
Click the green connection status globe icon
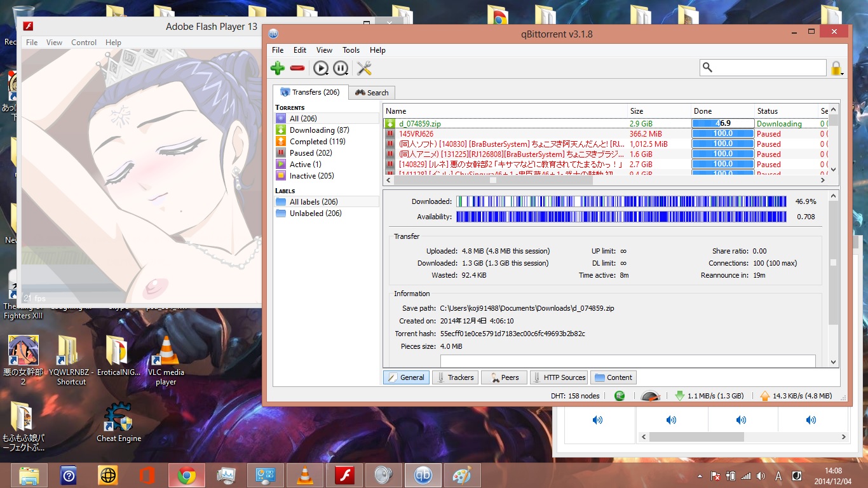tap(620, 395)
